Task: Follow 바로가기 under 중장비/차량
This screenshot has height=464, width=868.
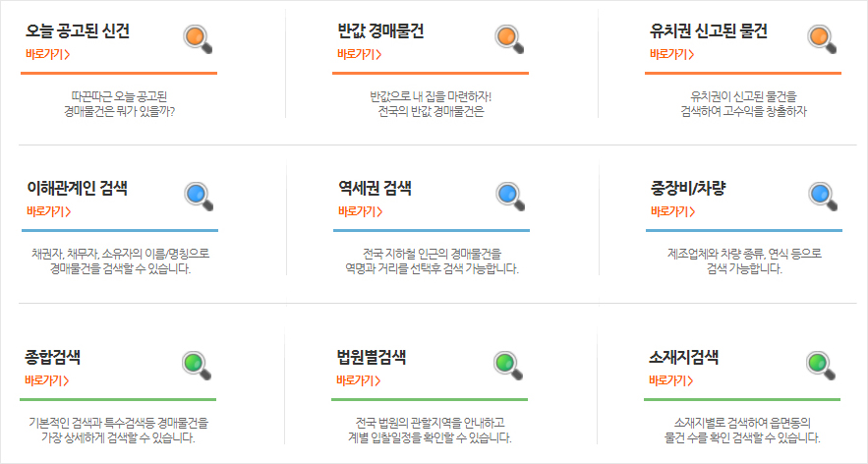Action: point(671,210)
